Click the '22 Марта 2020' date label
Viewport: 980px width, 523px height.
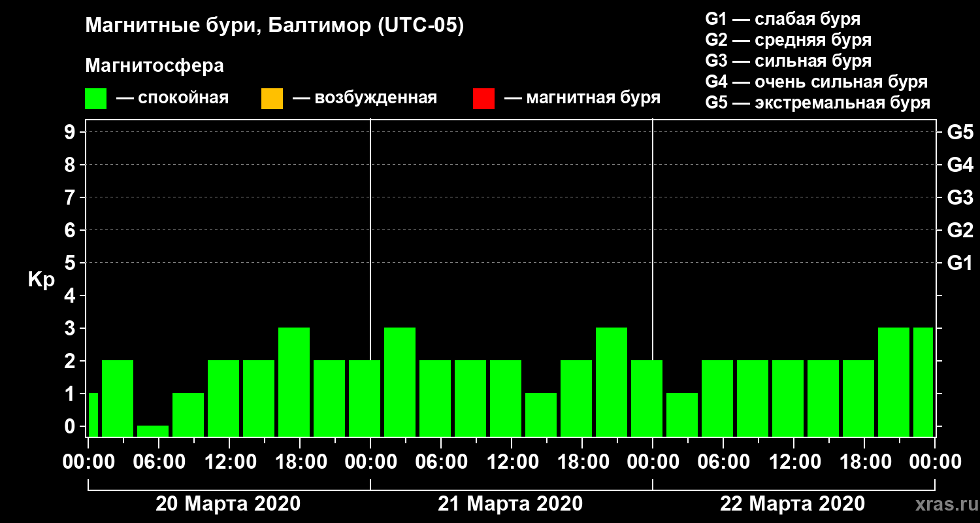[792, 503]
